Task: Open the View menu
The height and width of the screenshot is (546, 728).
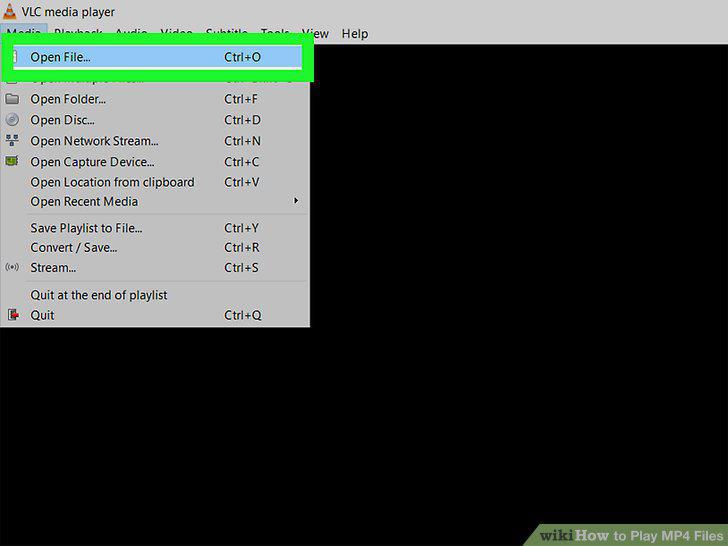Action: click(315, 34)
